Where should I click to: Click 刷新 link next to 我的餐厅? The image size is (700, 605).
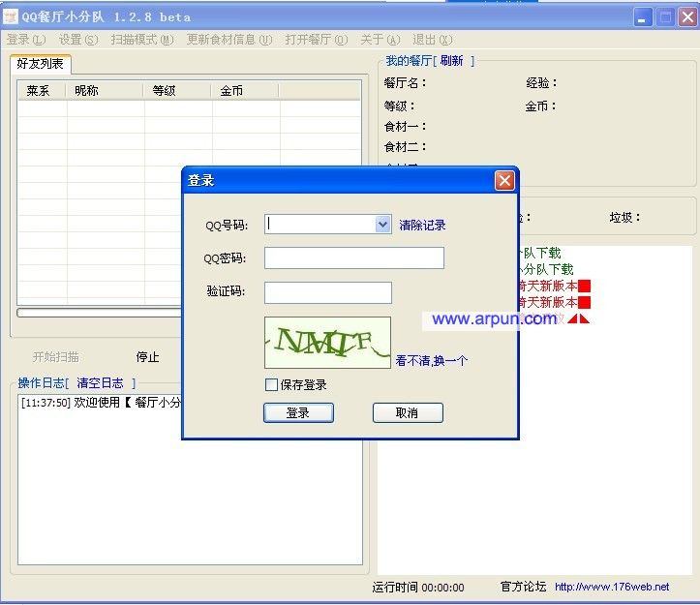click(451, 61)
